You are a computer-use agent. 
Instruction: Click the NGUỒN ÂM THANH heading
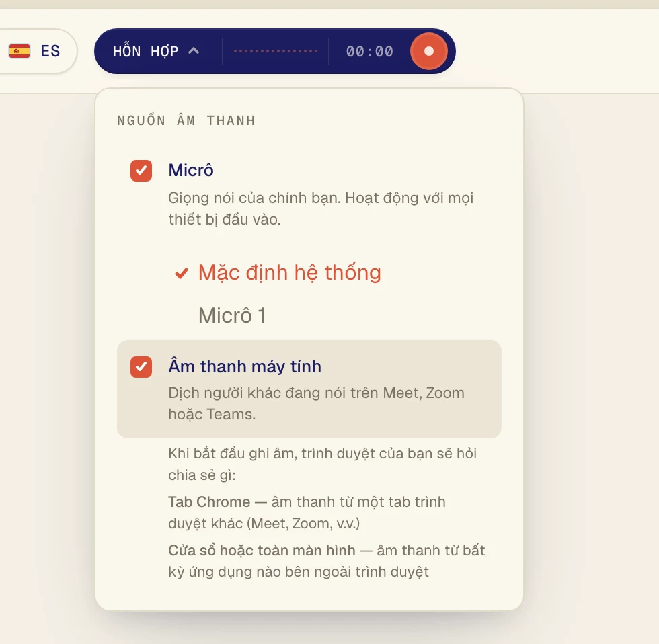click(186, 120)
